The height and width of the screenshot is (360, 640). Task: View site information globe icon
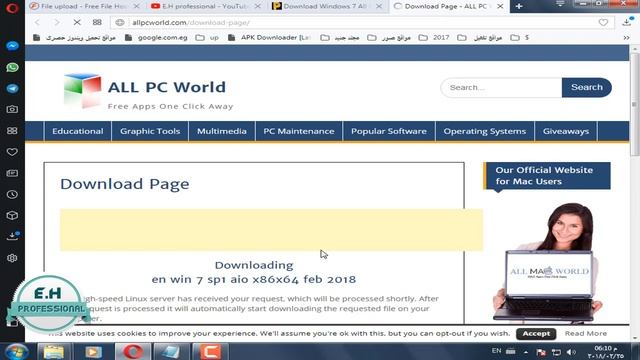click(x=120, y=22)
